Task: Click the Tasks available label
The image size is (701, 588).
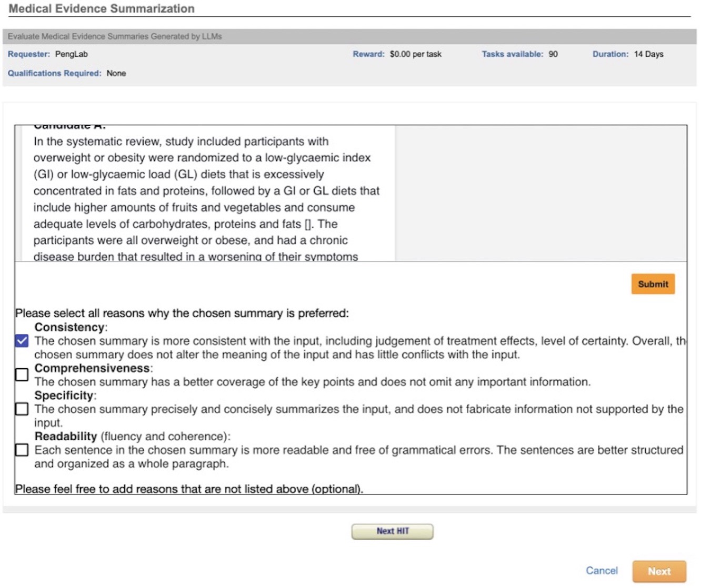Action: (x=512, y=54)
